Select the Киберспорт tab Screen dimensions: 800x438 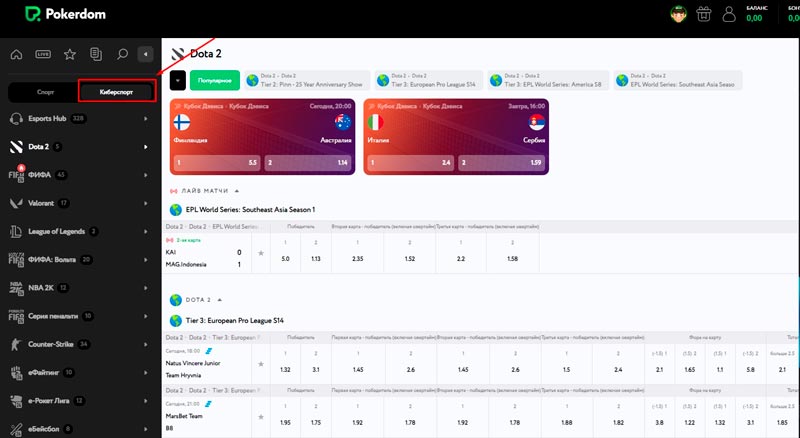117,92
